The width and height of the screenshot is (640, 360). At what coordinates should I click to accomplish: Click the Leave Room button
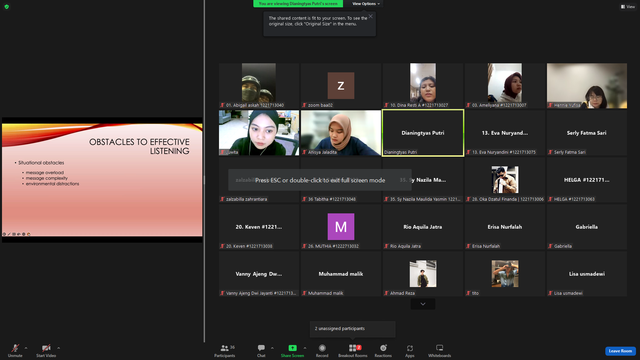click(620, 351)
